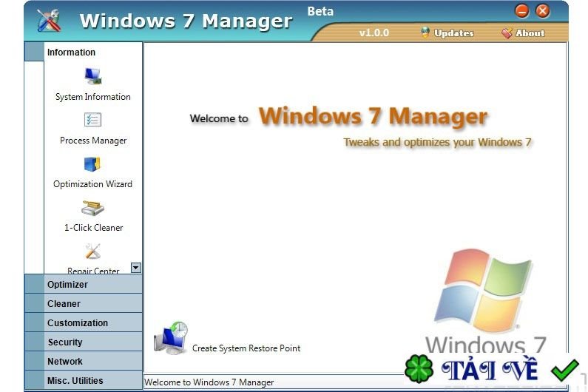The width and height of the screenshot is (588, 392).
Task: Open the About link
Action: [x=530, y=33]
